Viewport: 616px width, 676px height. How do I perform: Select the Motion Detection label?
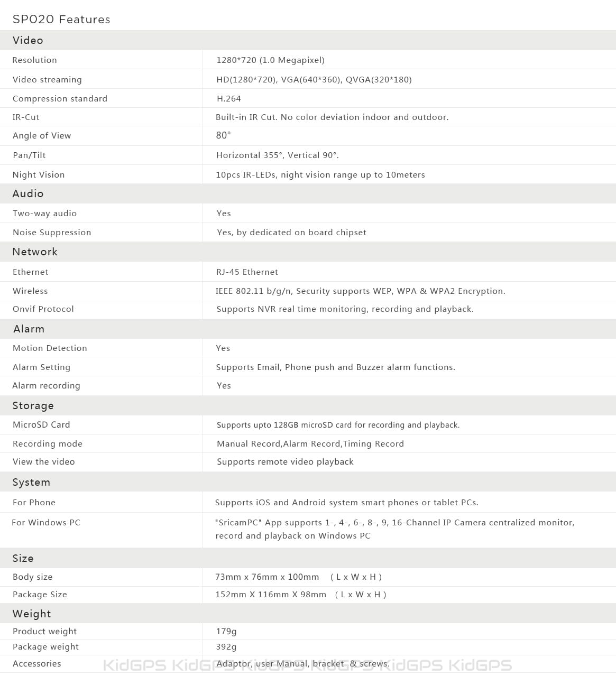click(50, 348)
